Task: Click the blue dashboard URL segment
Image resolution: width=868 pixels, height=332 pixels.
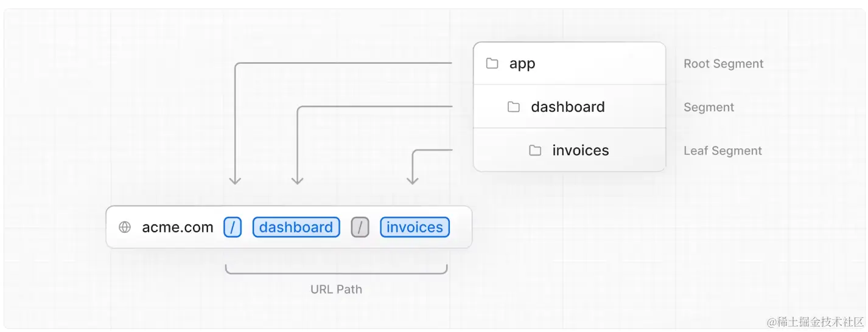Action: coord(296,227)
